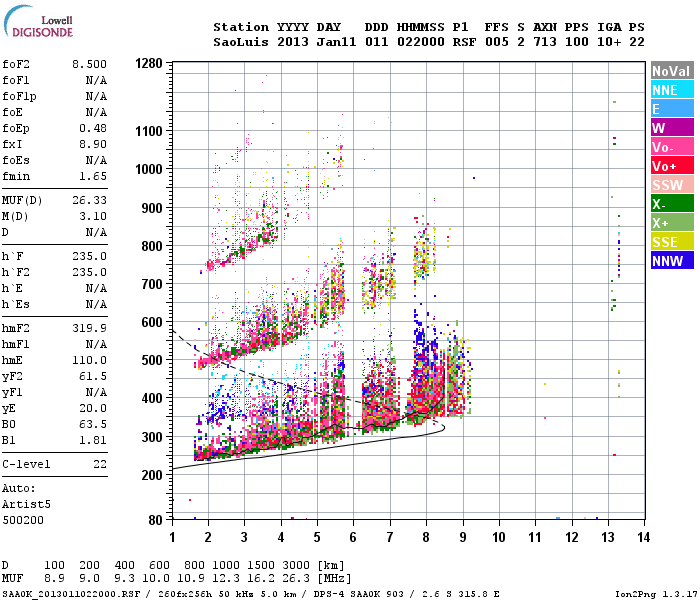The image size is (700, 600).
Task: Click the Artist5 auto-scaler label
Action: 26,504
